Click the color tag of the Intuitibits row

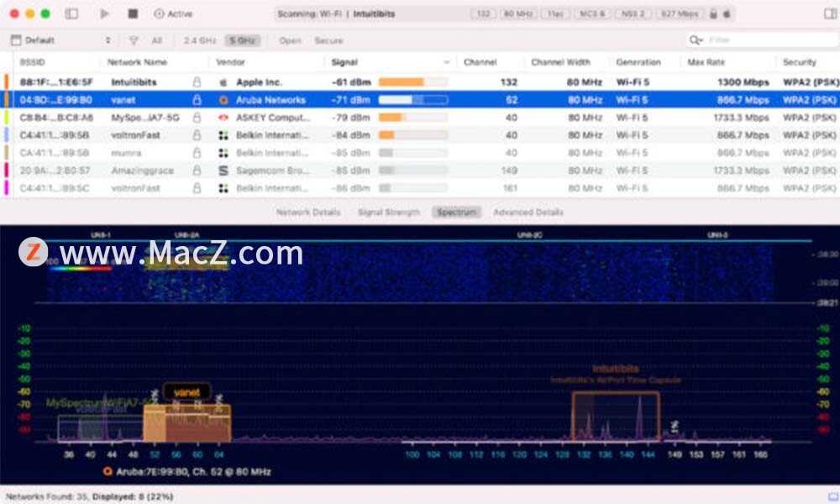(7, 82)
